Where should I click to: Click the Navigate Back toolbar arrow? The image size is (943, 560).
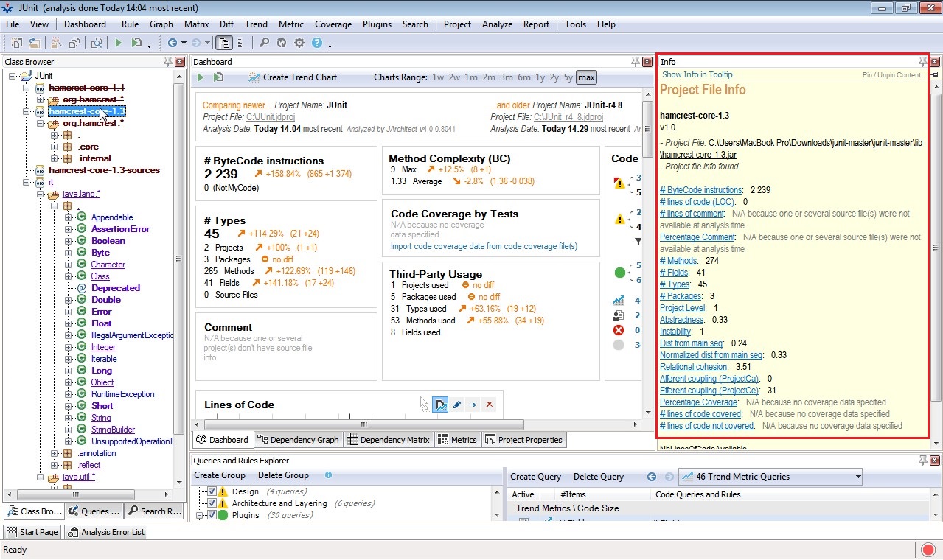[x=172, y=43]
